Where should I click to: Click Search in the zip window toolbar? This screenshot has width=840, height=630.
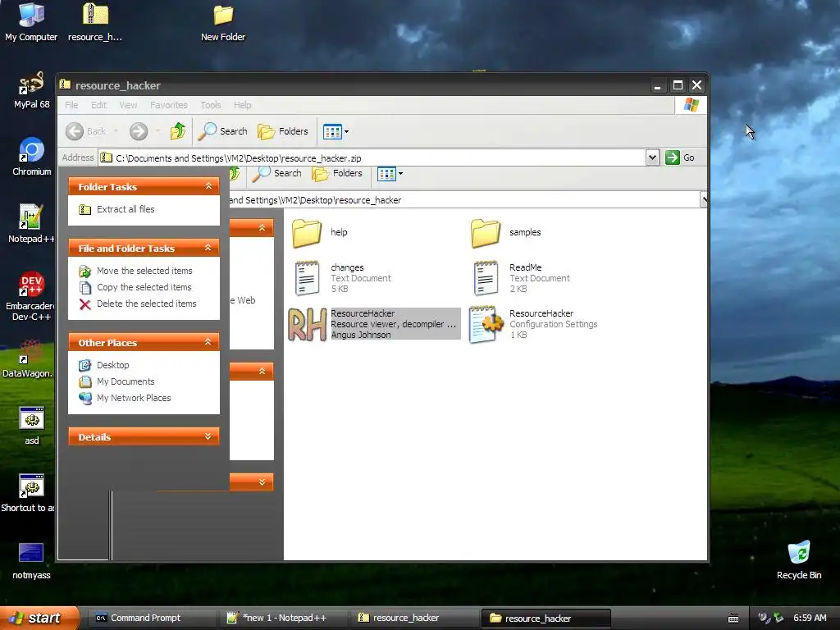pyautogui.click(x=222, y=131)
